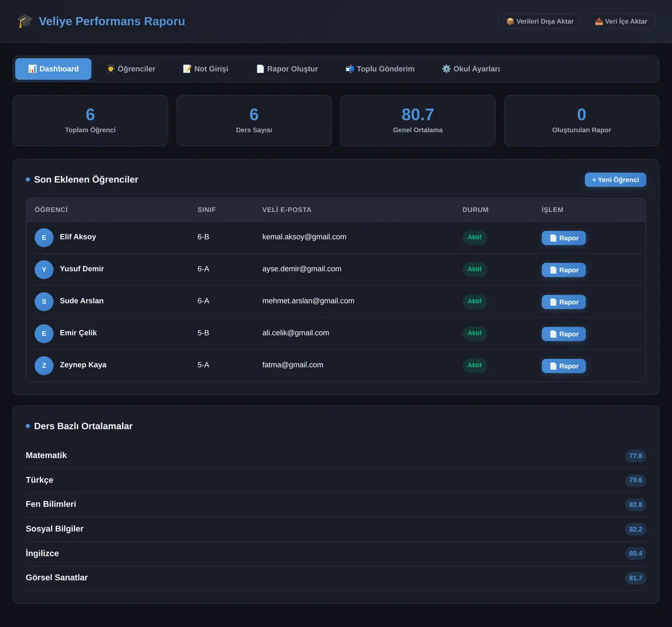672x627 pixels.
Task: Click Sude Arslan's S avatar icon
Action: (44, 301)
